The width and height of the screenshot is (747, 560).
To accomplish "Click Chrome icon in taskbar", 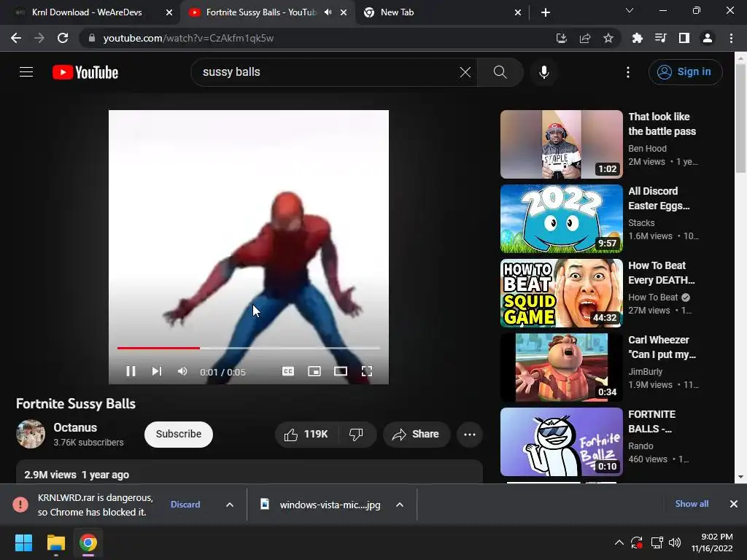I will [88, 542].
